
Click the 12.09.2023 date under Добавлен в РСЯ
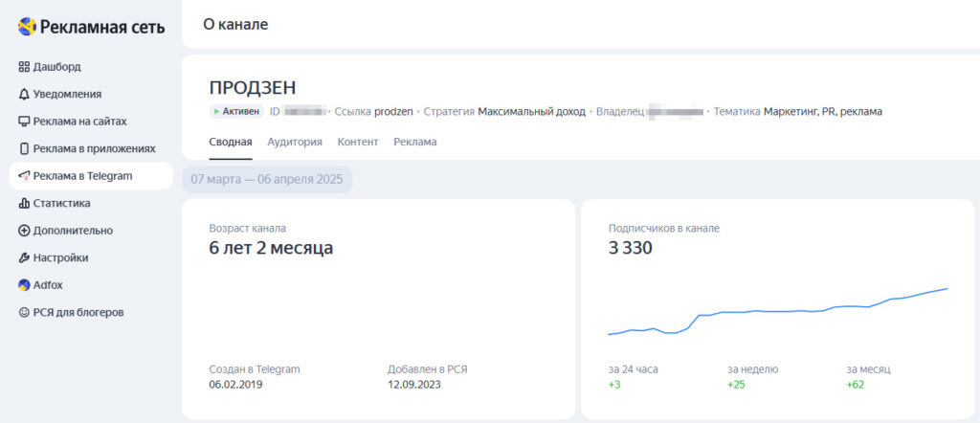pos(413,385)
